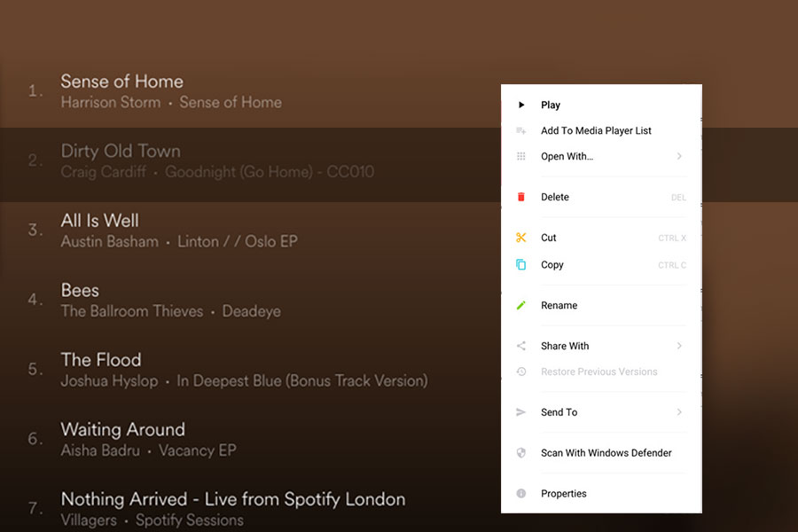Click the blue Copy icon

(521, 265)
